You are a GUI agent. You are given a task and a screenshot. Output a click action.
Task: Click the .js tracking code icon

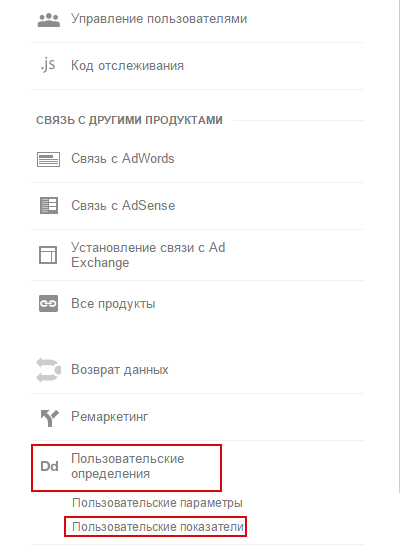click(48, 65)
